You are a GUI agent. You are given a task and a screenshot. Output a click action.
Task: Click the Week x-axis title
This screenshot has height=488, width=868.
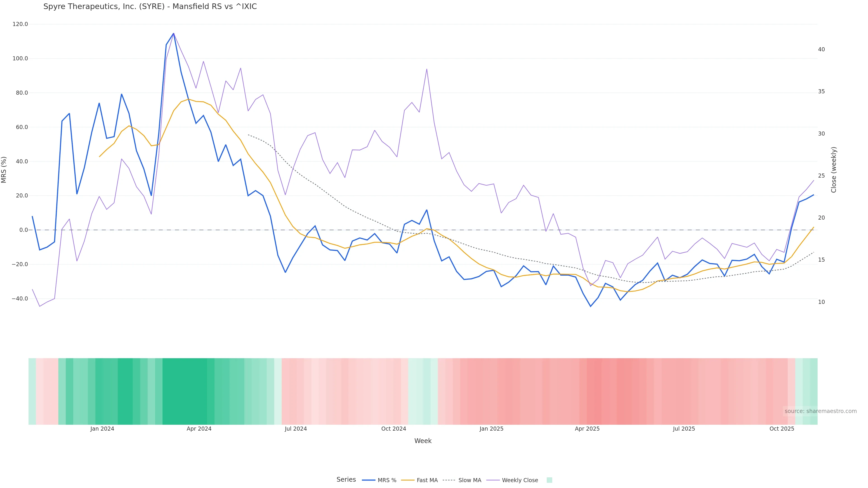[x=422, y=441]
